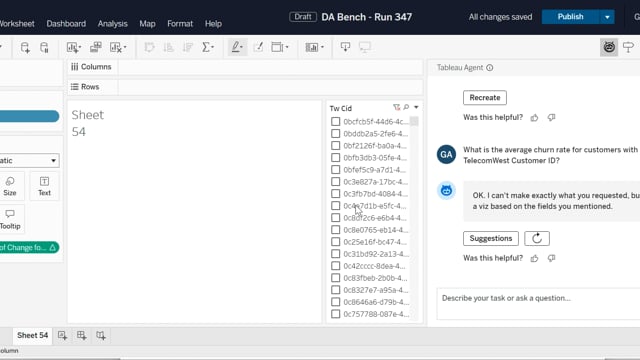Click the Totals sigma icon
This screenshot has width=640, height=360.
point(206,47)
